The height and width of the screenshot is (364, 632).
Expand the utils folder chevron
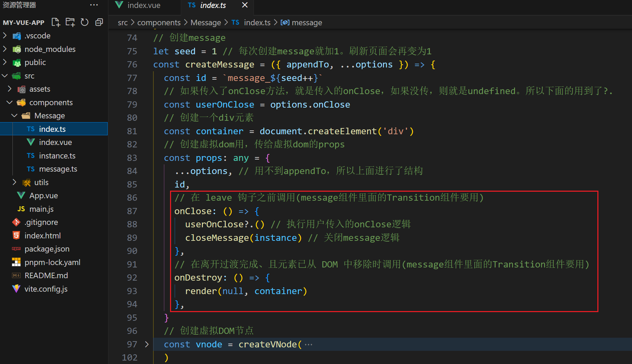[15, 182]
